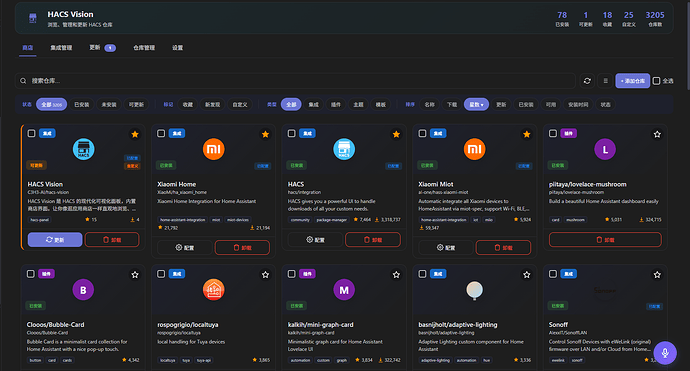Viewport: 690px width, 371px height.
Task: Switch to the integration management tab
Action: click(x=61, y=48)
